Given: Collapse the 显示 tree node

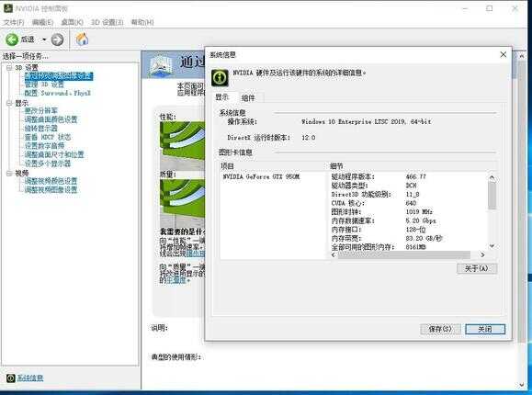Looking at the screenshot, I should [9, 103].
